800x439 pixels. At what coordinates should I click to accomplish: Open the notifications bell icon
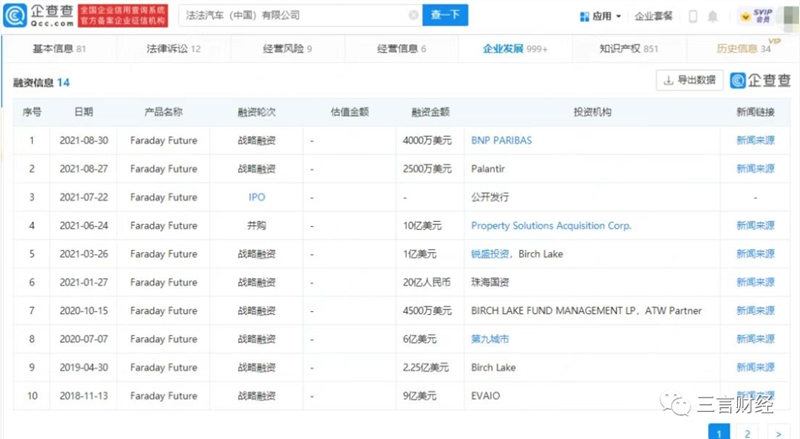tap(713, 16)
